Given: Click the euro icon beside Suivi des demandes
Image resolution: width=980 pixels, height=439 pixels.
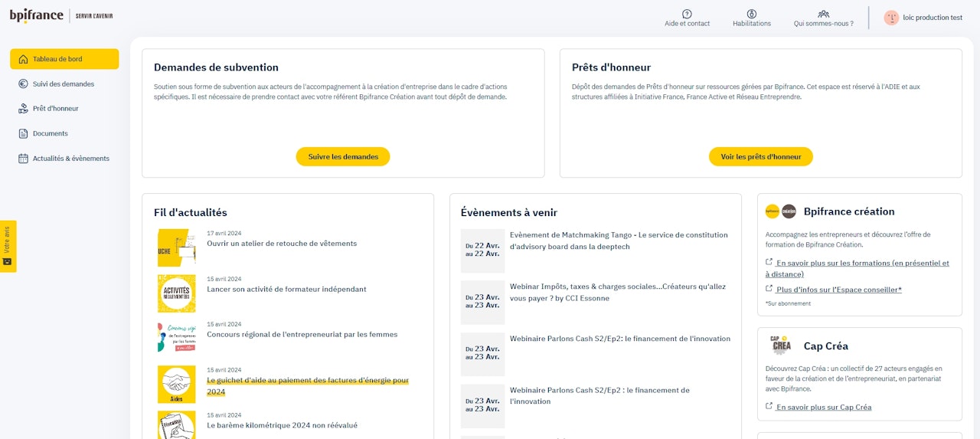Looking at the screenshot, I should [x=23, y=84].
